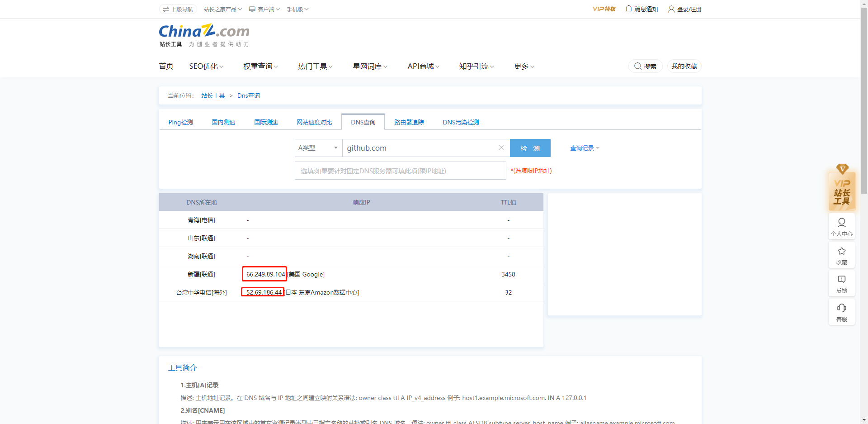Open the 热门工具 menu
Image resolution: width=868 pixels, height=424 pixels.
315,66
